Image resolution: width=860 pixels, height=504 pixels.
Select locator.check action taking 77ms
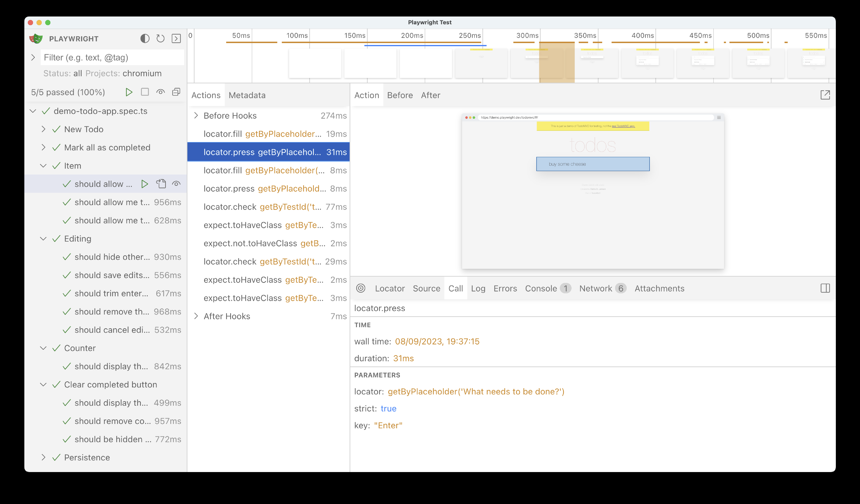click(x=269, y=207)
